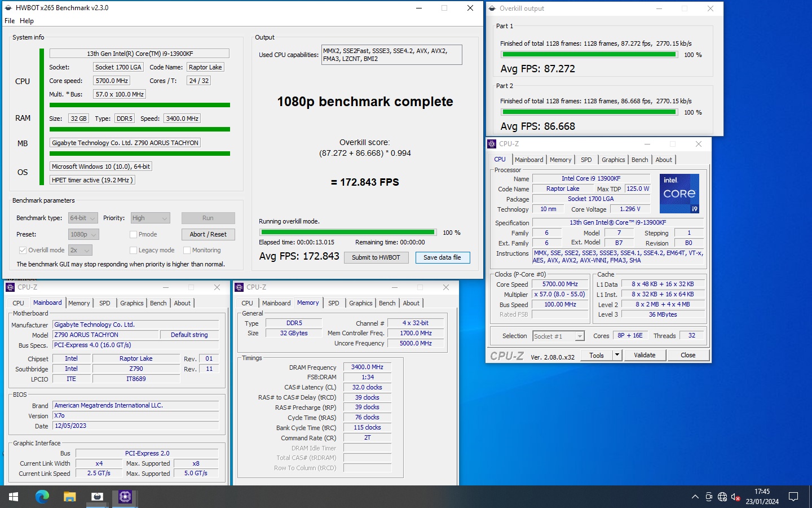The width and height of the screenshot is (812, 508).
Task: Click the taskbar clock showing 17:45
Action: 762,497
